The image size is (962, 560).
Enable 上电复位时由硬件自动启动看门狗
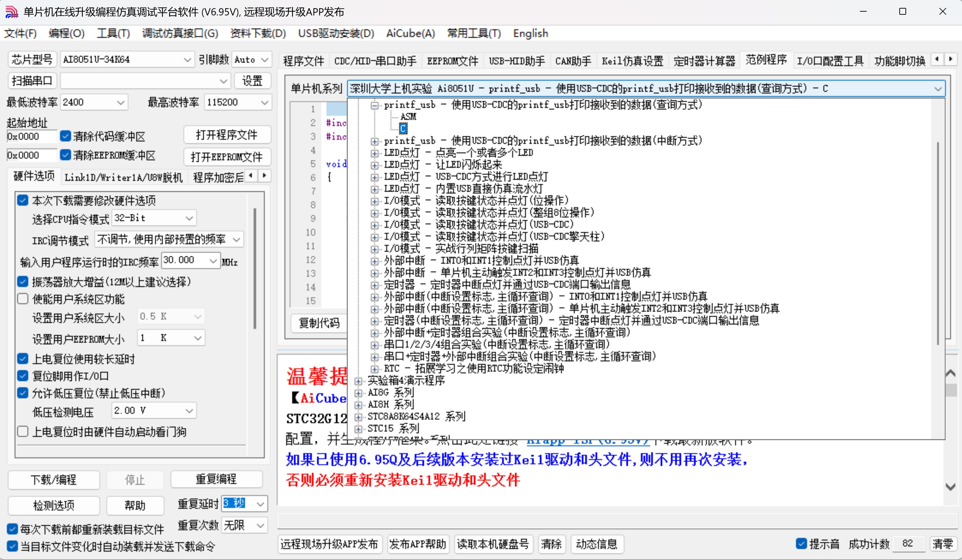tap(23, 432)
